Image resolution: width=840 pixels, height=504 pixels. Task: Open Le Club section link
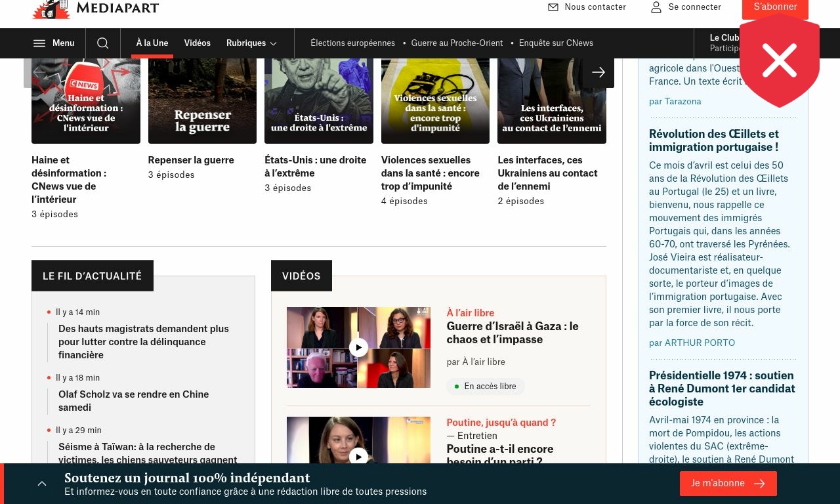[724, 38]
